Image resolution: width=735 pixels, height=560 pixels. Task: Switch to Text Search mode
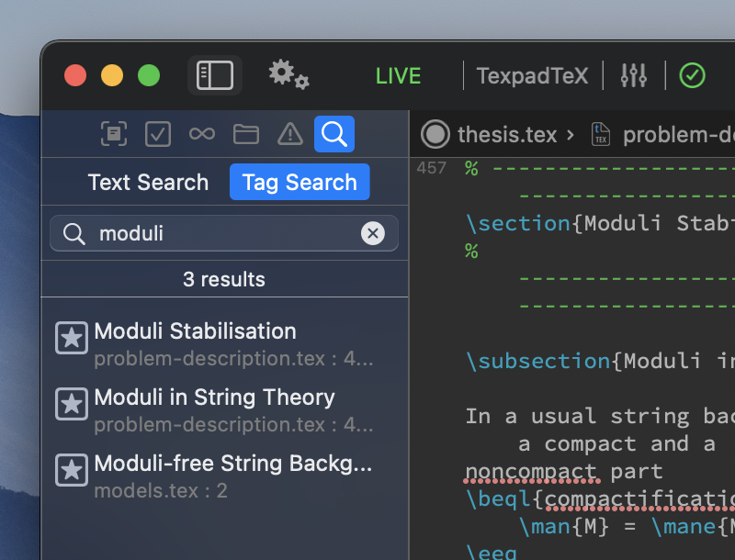tap(148, 182)
